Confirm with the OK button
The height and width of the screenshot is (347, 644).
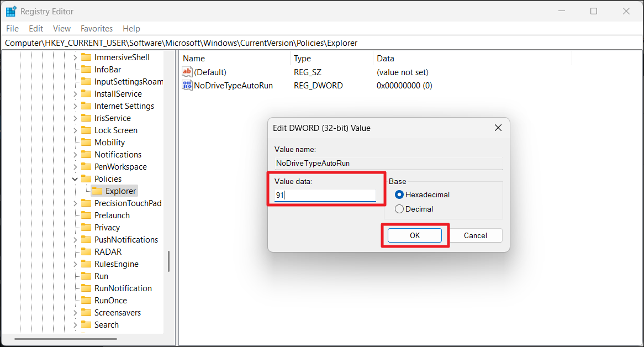(414, 235)
